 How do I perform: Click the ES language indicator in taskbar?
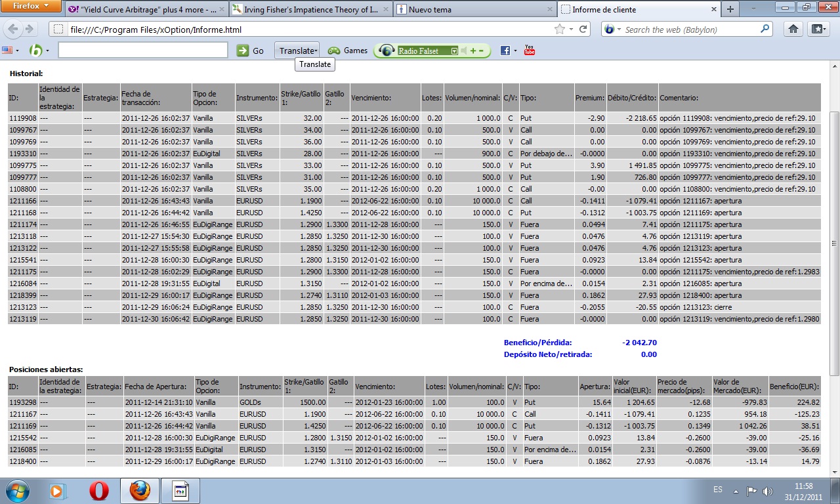point(718,491)
